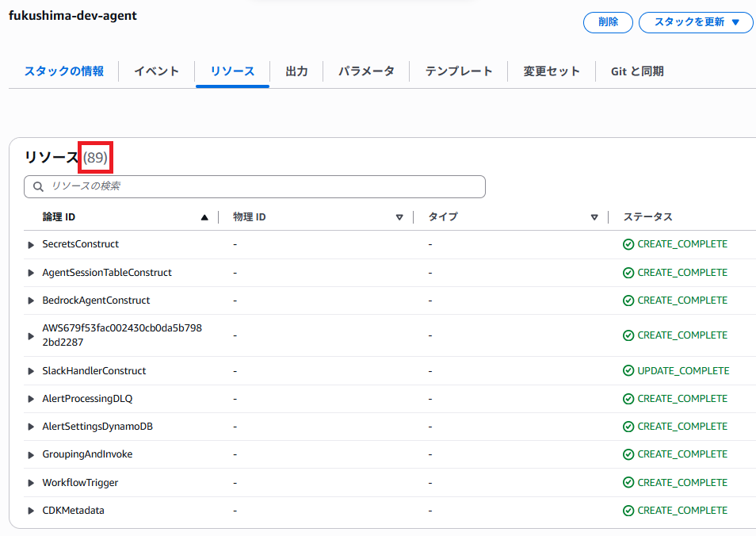Click the 論理 ID column header
This screenshot has width=756, height=536.
click(x=59, y=217)
